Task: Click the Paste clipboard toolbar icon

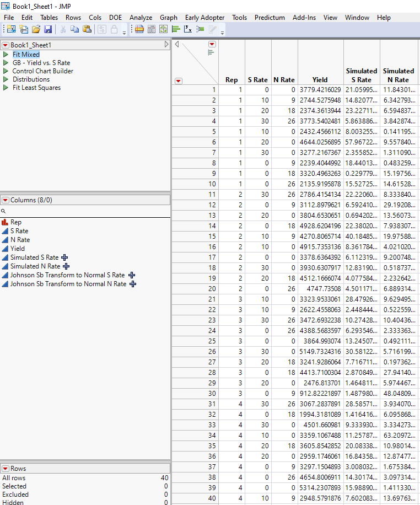Action: (x=87, y=29)
